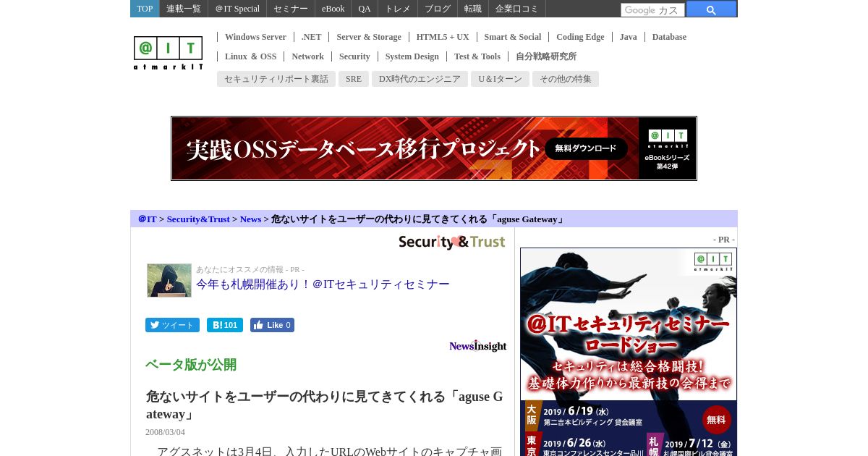Go to the Network forum
Screen dimensions: 868x456
(x=307, y=56)
